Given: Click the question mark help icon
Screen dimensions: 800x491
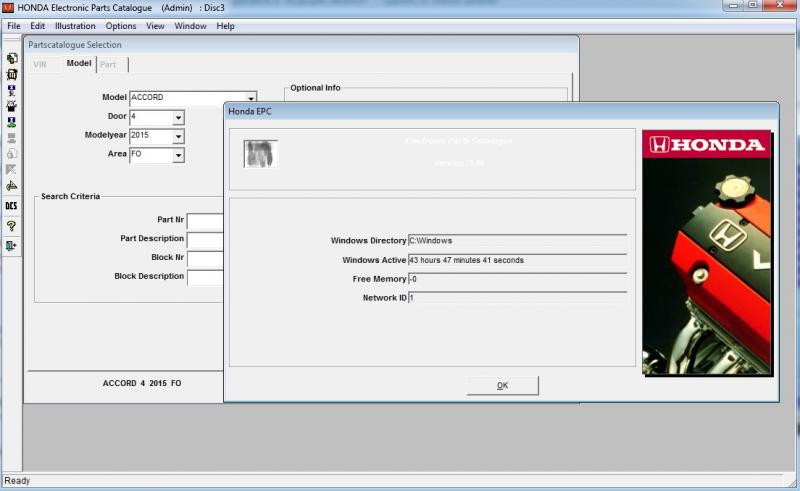Looking at the screenshot, I should [x=11, y=226].
